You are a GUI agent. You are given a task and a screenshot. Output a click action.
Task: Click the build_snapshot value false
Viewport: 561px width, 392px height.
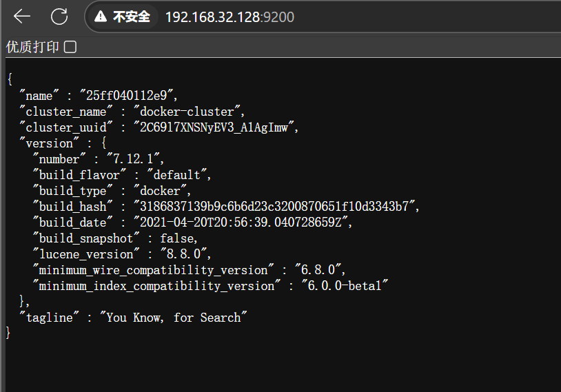[178, 238]
